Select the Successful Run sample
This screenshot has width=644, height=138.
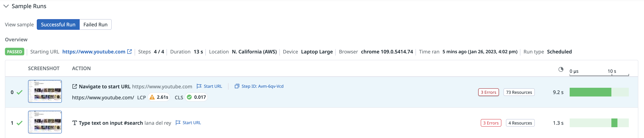click(58, 24)
